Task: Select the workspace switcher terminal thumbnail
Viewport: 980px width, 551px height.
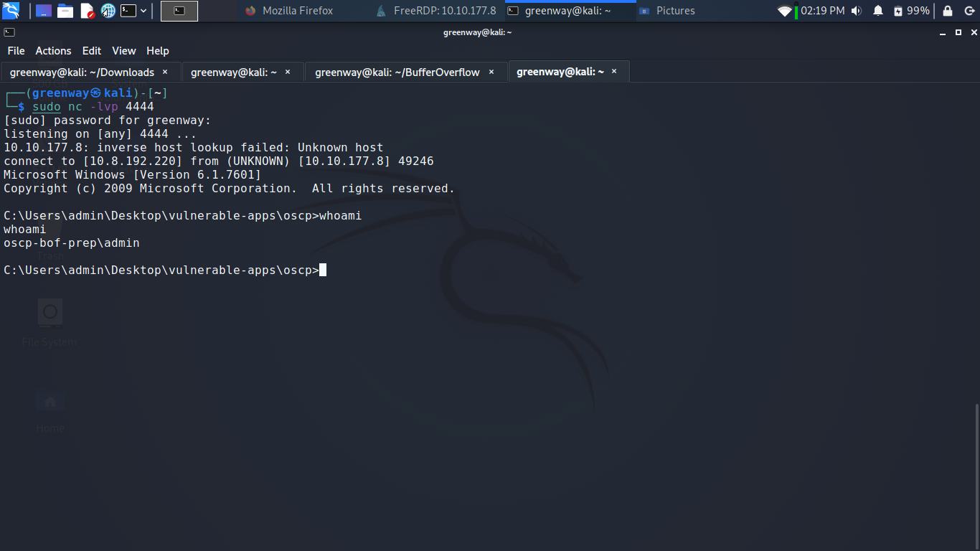Action: (x=179, y=11)
